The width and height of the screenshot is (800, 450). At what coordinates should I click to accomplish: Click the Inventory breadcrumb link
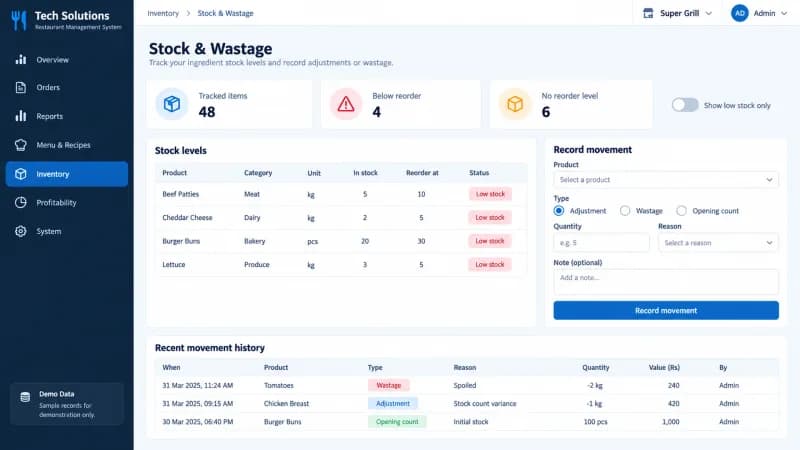pyautogui.click(x=163, y=13)
